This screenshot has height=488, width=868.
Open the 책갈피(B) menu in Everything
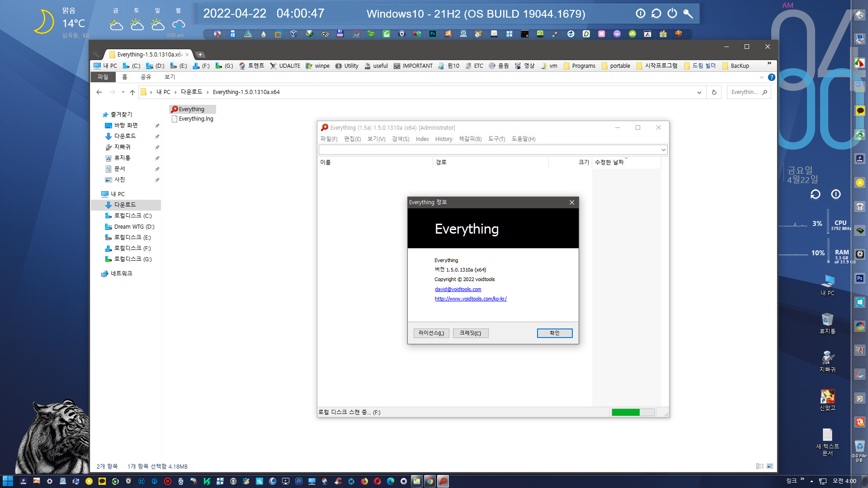[x=470, y=139]
